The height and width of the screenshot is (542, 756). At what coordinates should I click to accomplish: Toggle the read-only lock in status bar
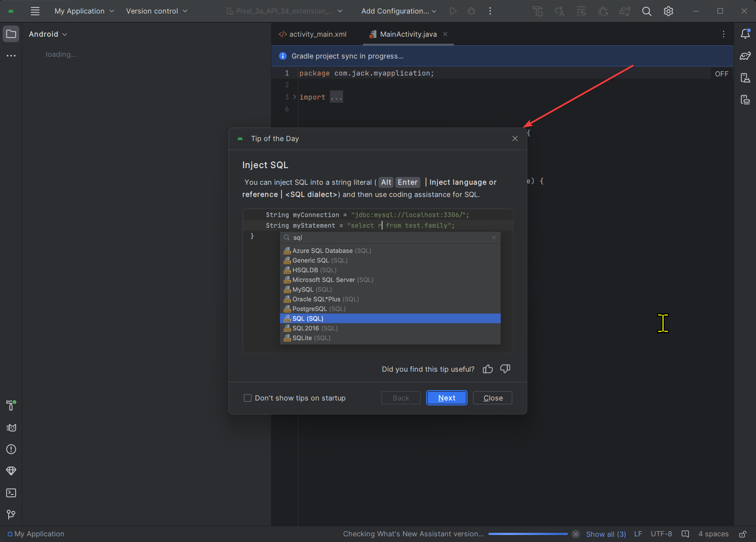click(742, 534)
